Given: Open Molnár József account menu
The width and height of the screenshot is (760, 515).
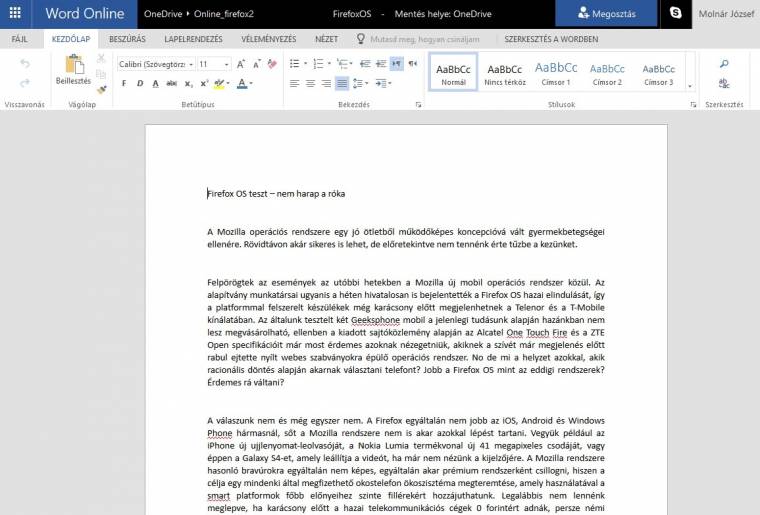Looking at the screenshot, I should pyautogui.click(x=726, y=14).
